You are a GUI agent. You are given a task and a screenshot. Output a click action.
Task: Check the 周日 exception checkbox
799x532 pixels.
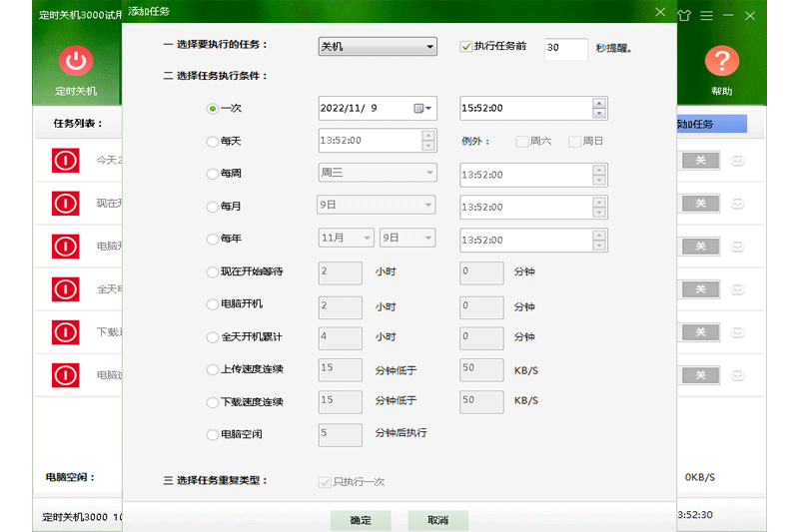pyautogui.click(x=574, y=142)
